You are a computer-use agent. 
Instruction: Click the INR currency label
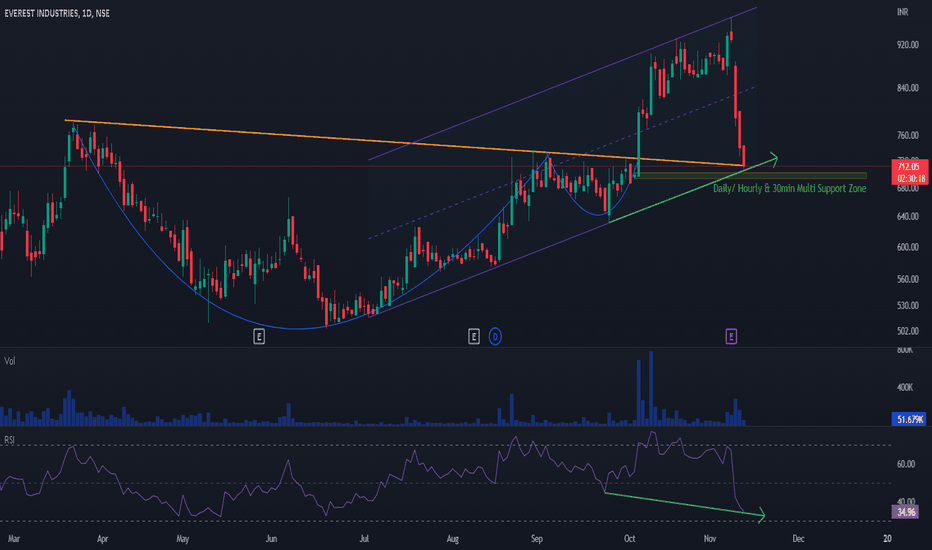click(x=902, y=12)
